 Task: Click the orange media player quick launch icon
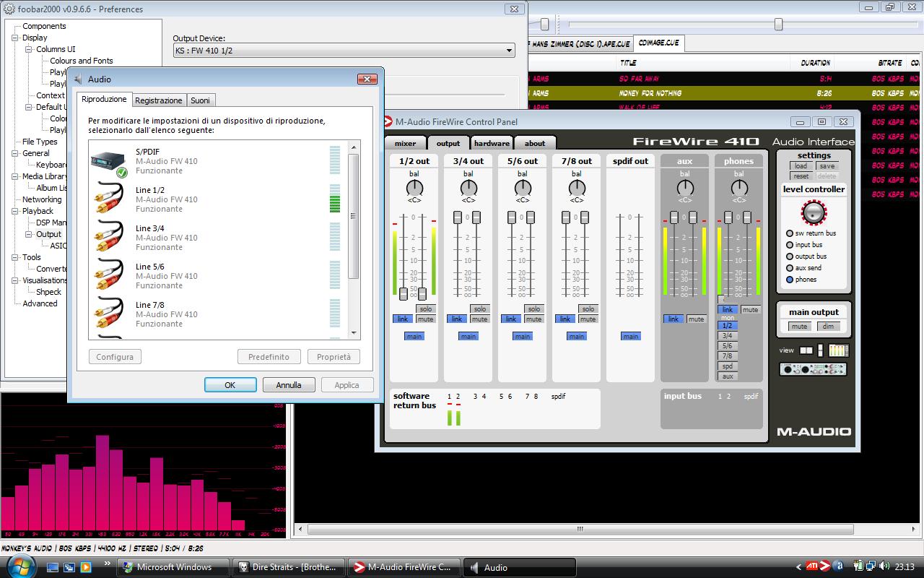[x=85, y=567]
